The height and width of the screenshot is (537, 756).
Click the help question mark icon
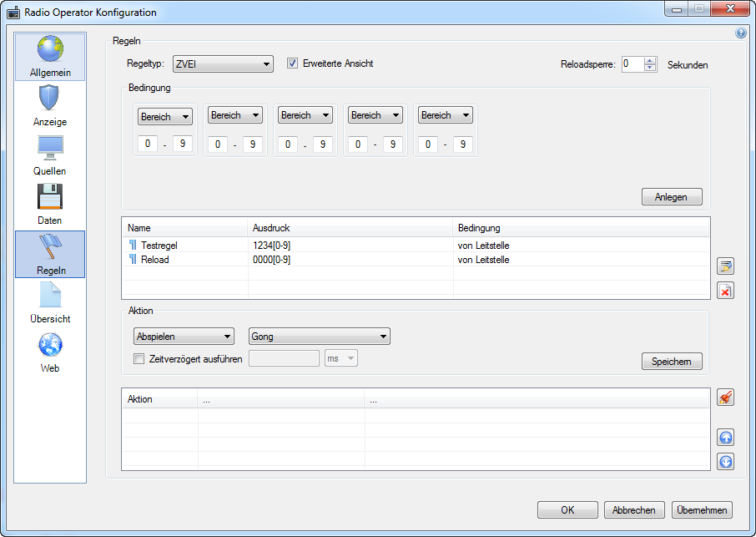click(x=741, y=33)
